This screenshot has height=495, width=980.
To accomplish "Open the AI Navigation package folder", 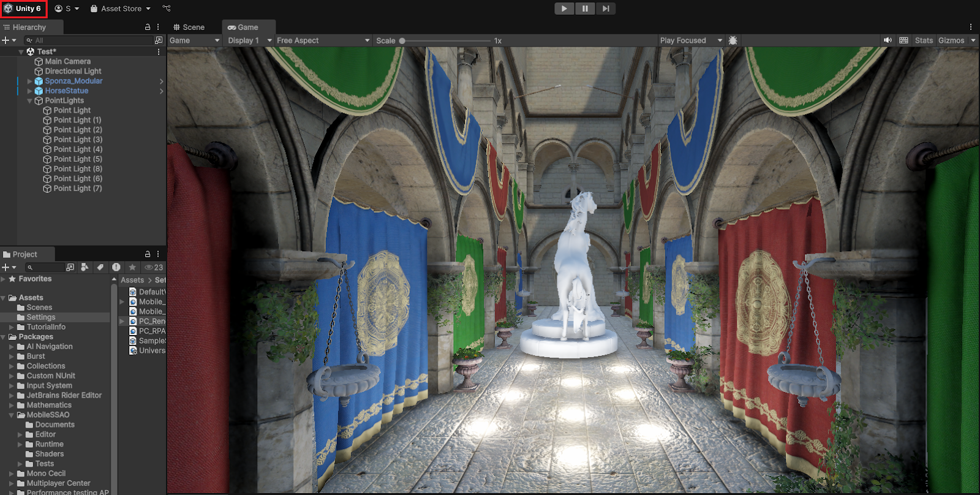I will (x=49, y=347).
